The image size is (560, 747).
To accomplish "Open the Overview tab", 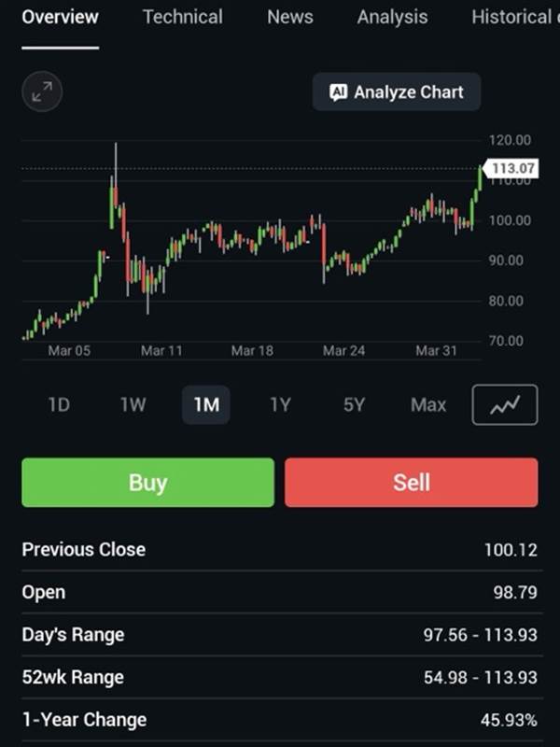I will coord(60,17).
